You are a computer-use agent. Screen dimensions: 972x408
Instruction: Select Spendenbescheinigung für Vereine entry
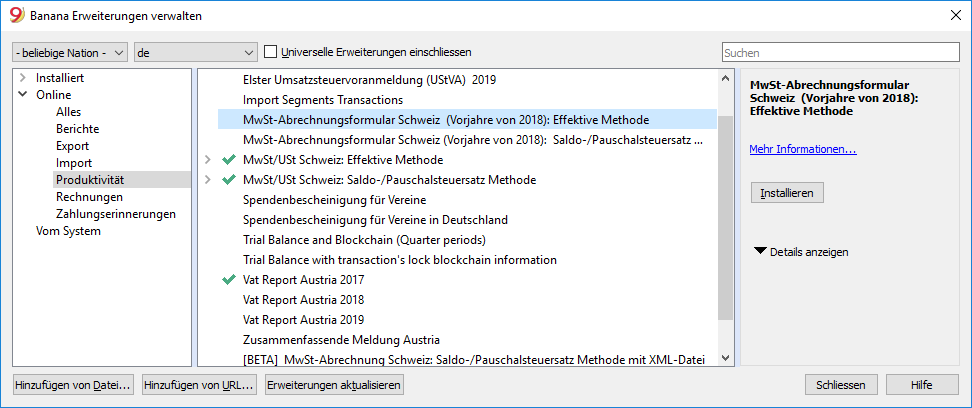point(335,200)
